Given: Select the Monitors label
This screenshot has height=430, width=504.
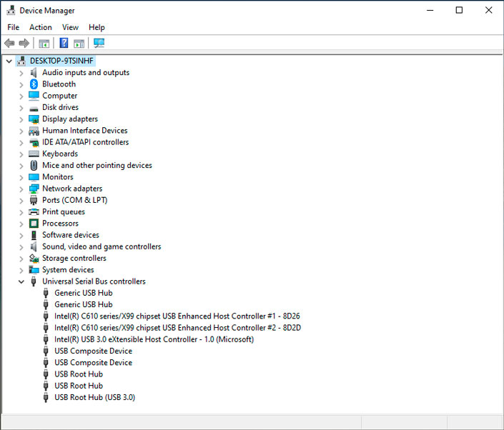Looking at the screenshot, I should 58,177.
